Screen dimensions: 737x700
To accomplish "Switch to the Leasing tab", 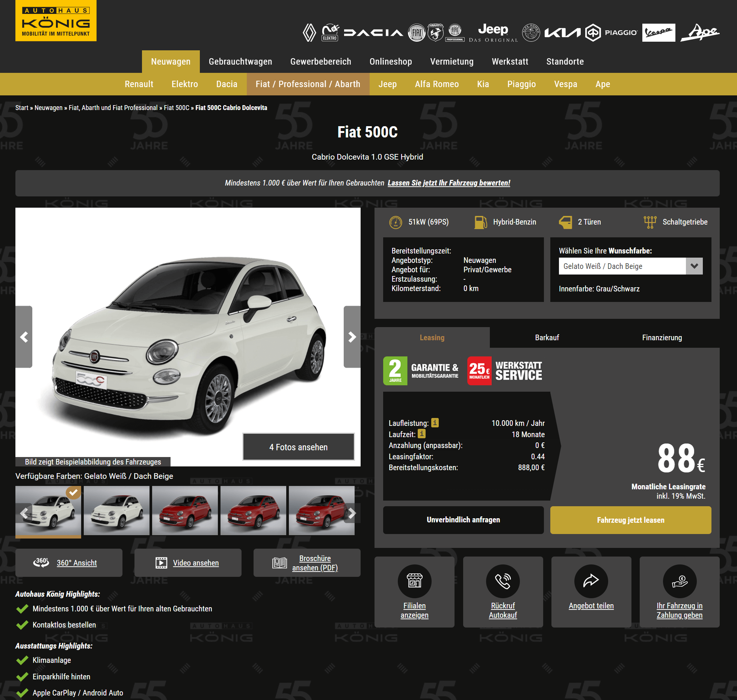I will (432, 337).
